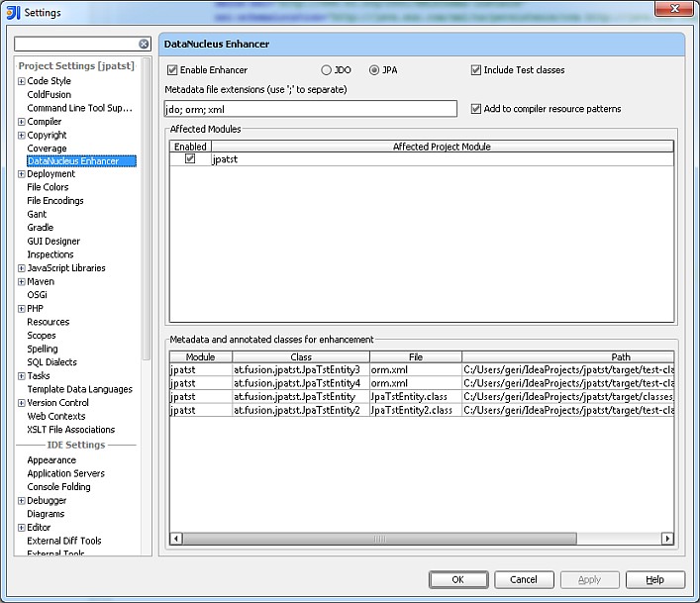The image size is (700, 603).
Task: Click the Cancel button
Action: pos(524,580)
